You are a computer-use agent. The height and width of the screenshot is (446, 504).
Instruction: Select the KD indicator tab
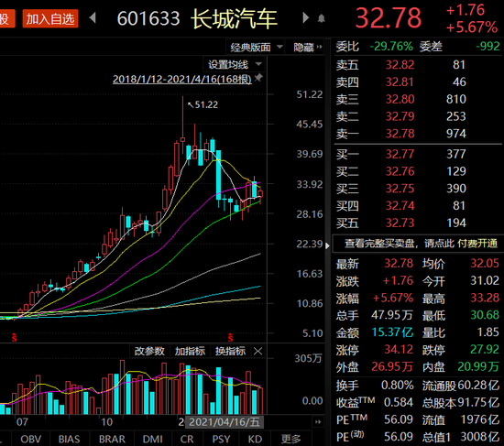point(255,439)
